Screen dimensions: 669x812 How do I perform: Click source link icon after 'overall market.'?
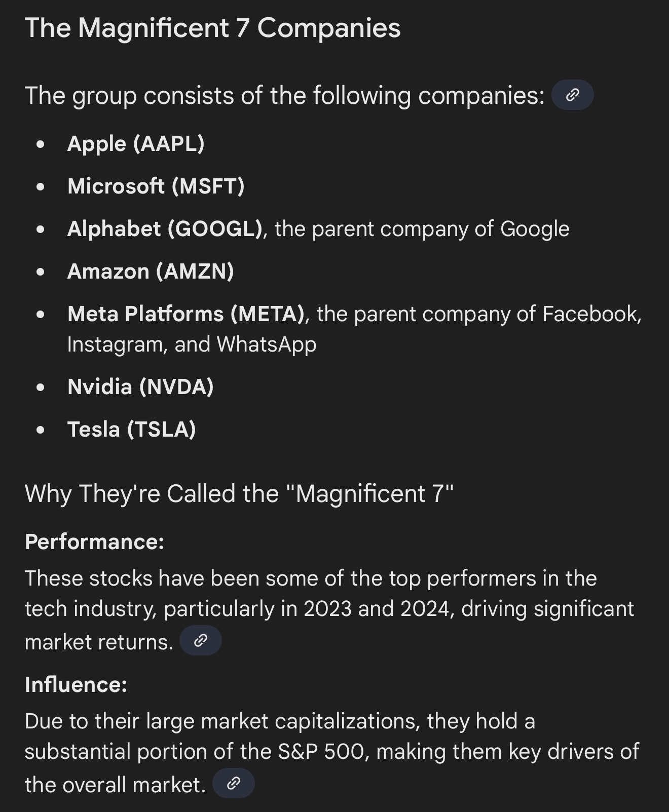[233, 783]
